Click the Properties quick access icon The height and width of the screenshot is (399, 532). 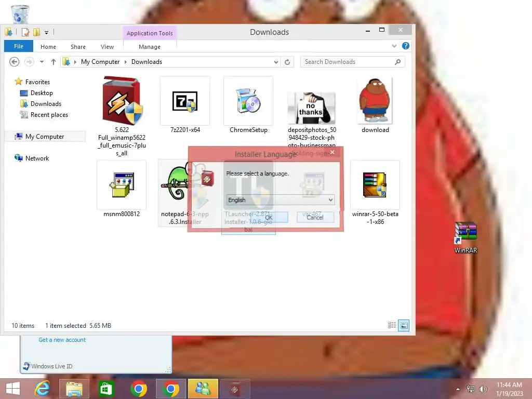pos(25,32)
